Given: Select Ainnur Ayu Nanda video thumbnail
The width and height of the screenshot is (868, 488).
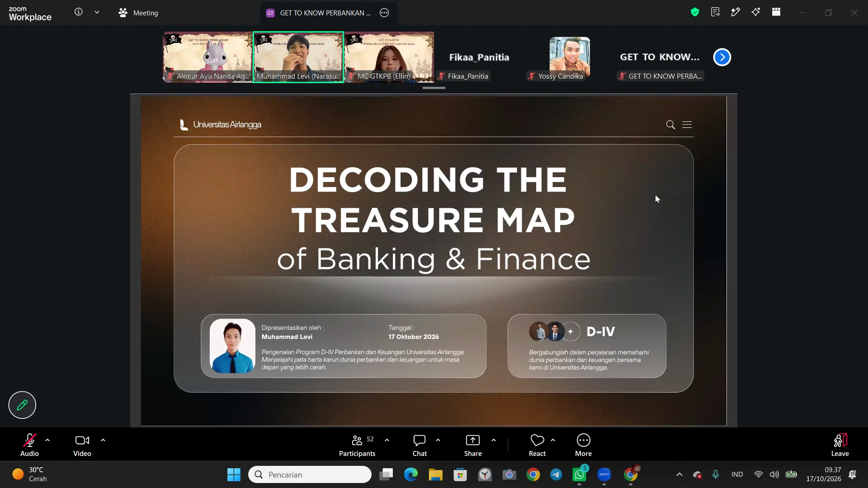Looking at the screenshot, I should tap(208, 57).
